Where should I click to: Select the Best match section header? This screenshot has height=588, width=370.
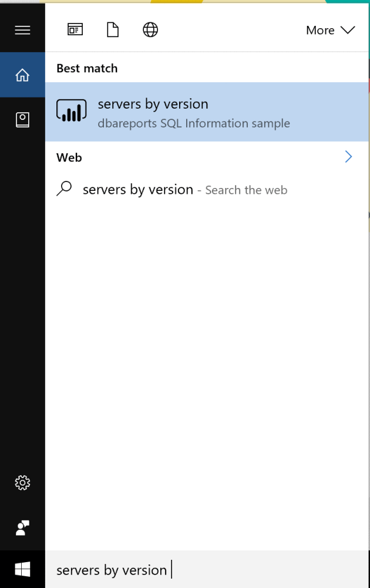[86, 68]
